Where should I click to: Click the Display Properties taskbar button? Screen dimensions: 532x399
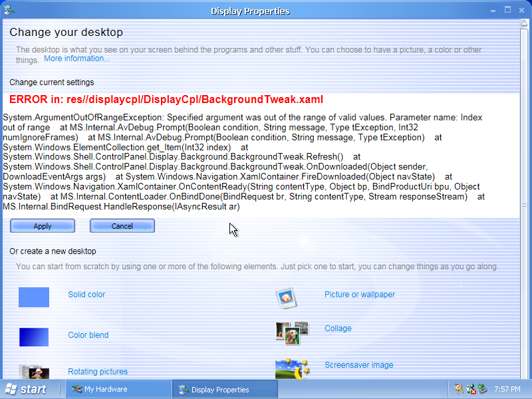click(x=224, y=390)
